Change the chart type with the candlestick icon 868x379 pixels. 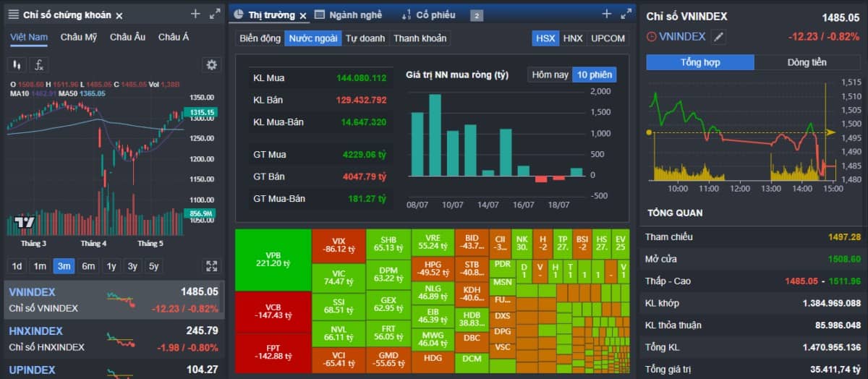17,65
